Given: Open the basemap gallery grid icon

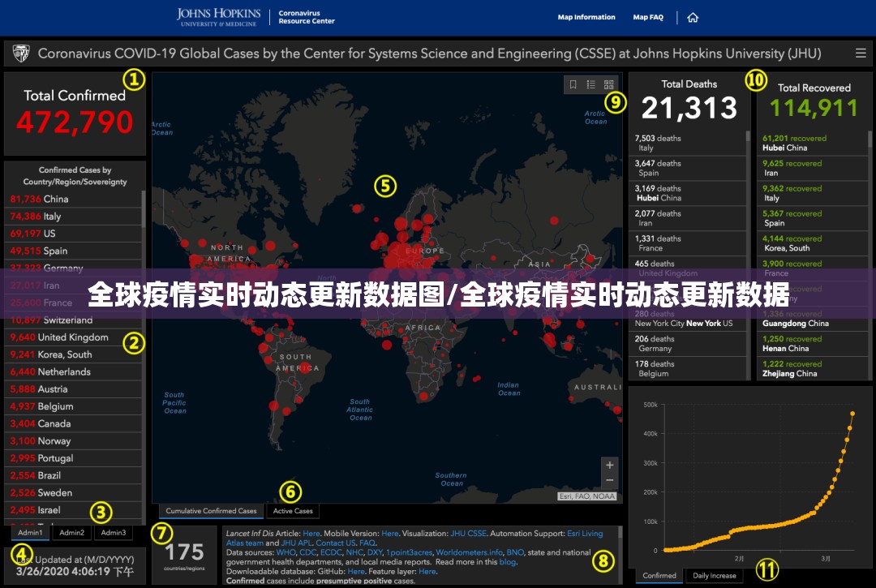Looking at the screenshot, I should click(609, 84).
